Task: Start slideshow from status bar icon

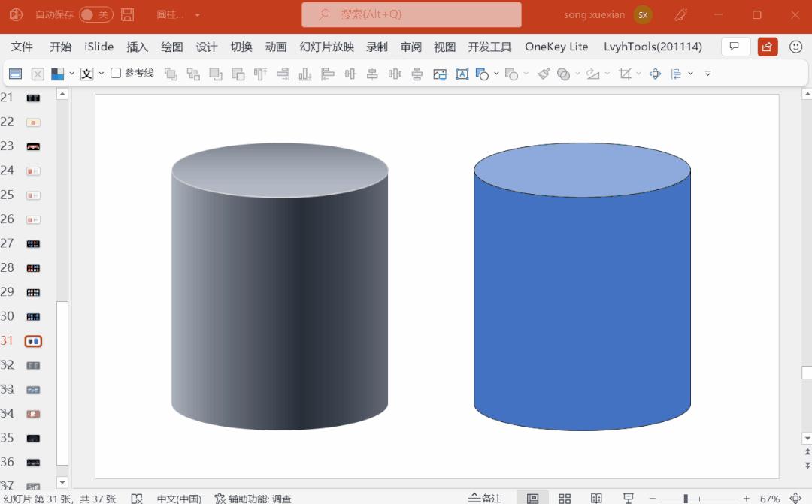Action: tap(629, 499)
